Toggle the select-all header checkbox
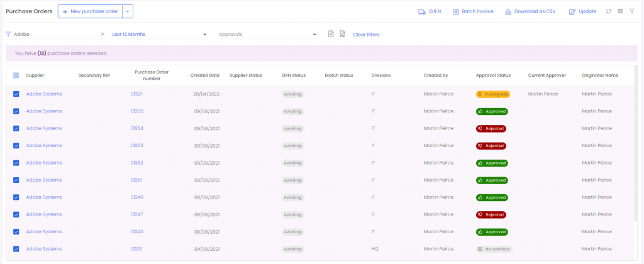The image size is (644, 264). pos(16,75)
